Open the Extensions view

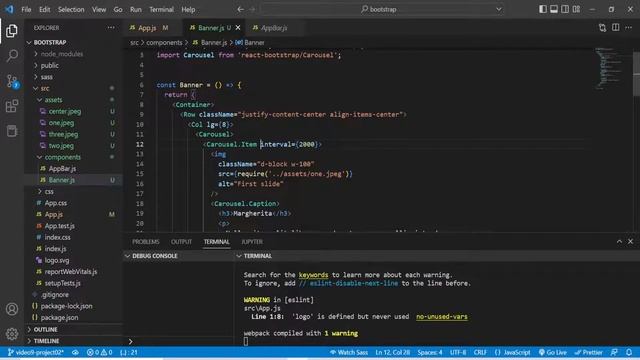tap(12, 106)
